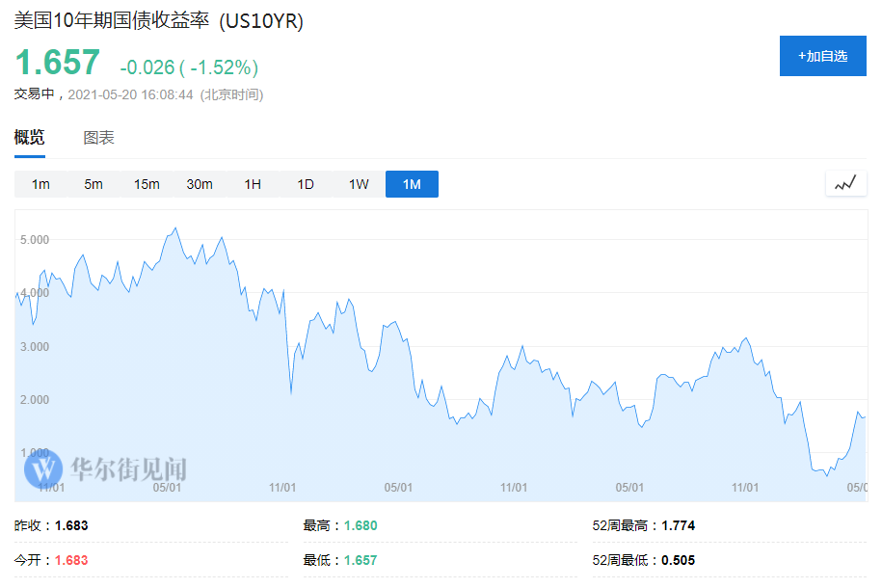Click the 昨收 value 1.683

[71, 525]
